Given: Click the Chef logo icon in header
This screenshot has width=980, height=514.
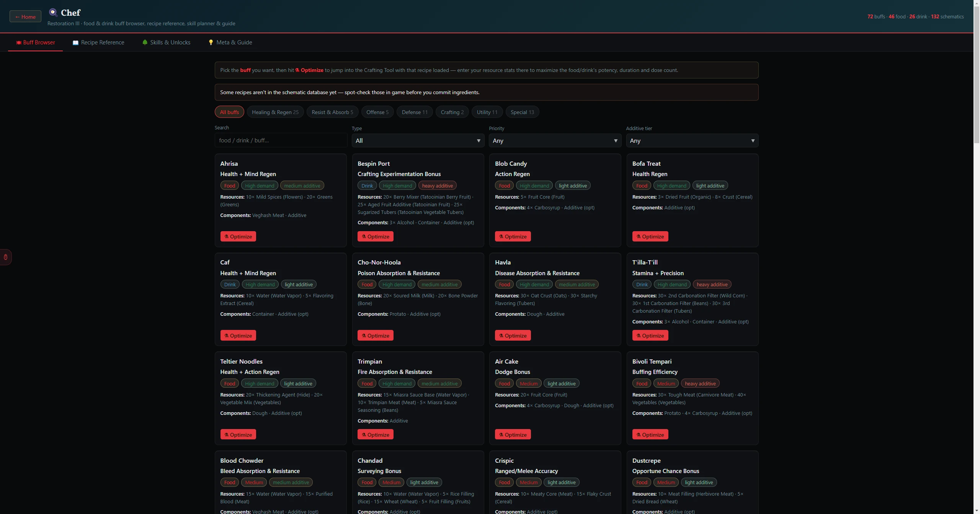Looking at the screenshot, I should (x=53, y=12).
